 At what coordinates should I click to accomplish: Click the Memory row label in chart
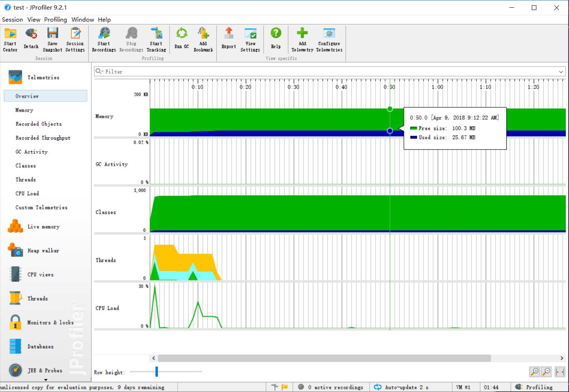tap(104, 116)
